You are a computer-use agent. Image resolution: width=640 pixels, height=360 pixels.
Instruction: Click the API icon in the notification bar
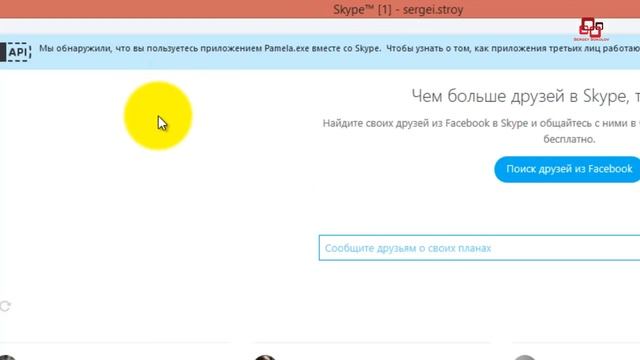point(16,52)
